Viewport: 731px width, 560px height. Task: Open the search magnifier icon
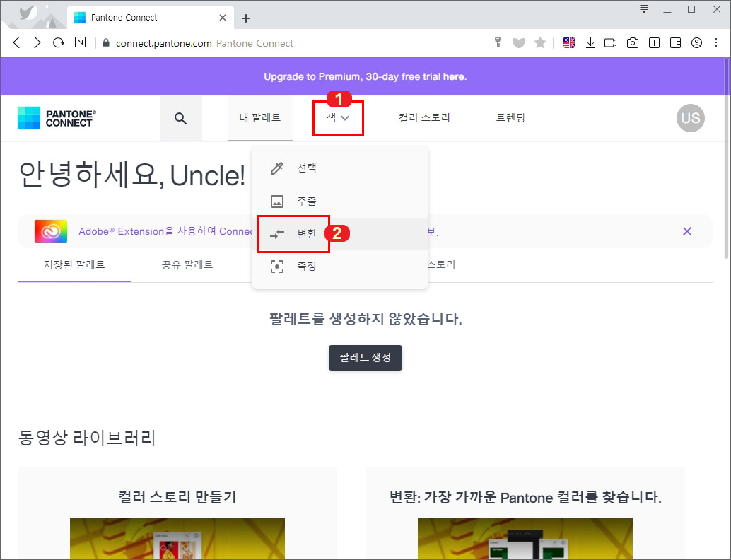click(180, 119)
